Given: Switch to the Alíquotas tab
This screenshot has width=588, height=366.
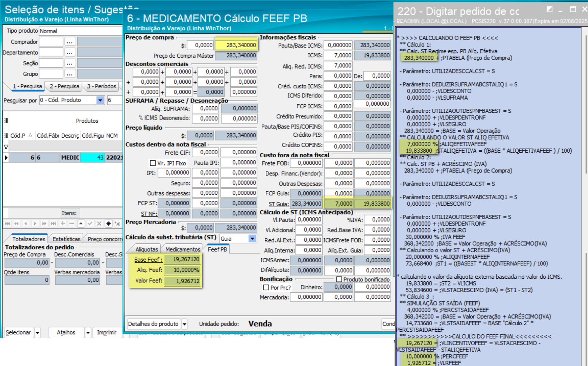Looking at the screenshot, I should 147,249.
